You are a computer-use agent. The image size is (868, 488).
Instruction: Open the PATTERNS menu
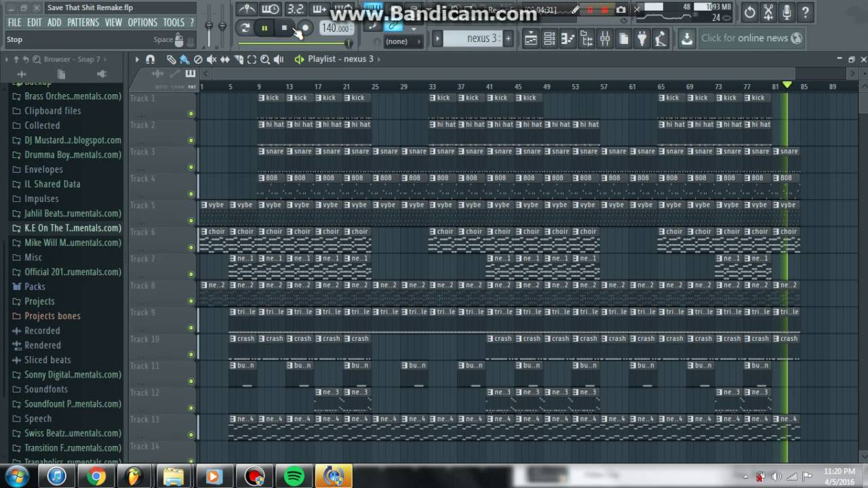83,22
